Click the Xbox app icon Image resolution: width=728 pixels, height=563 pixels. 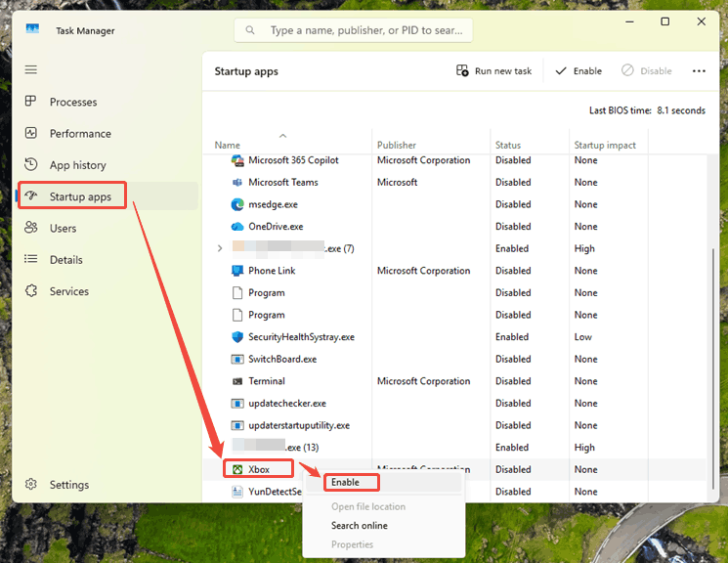tap(237, 469)
